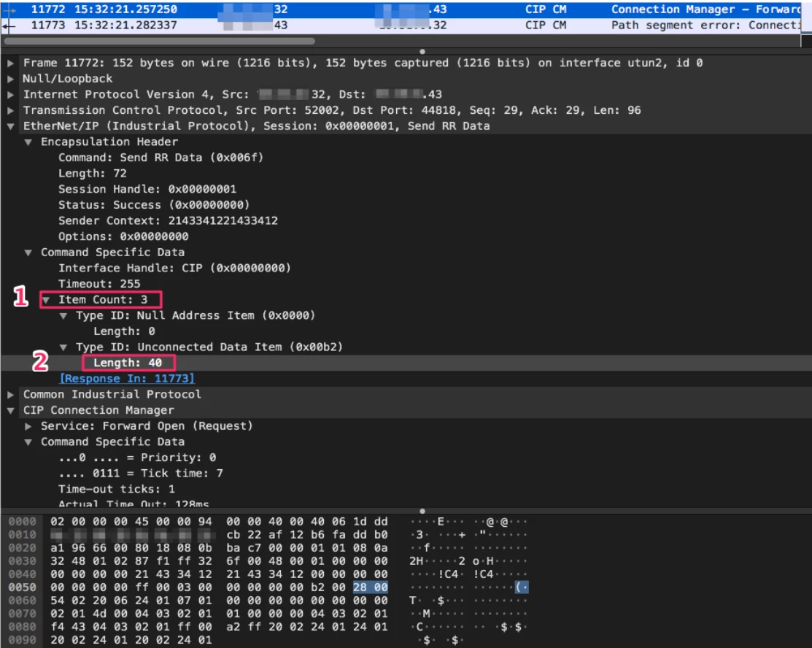
Task: Collapse the Item Count: 3 node
Action: point(46,300)
